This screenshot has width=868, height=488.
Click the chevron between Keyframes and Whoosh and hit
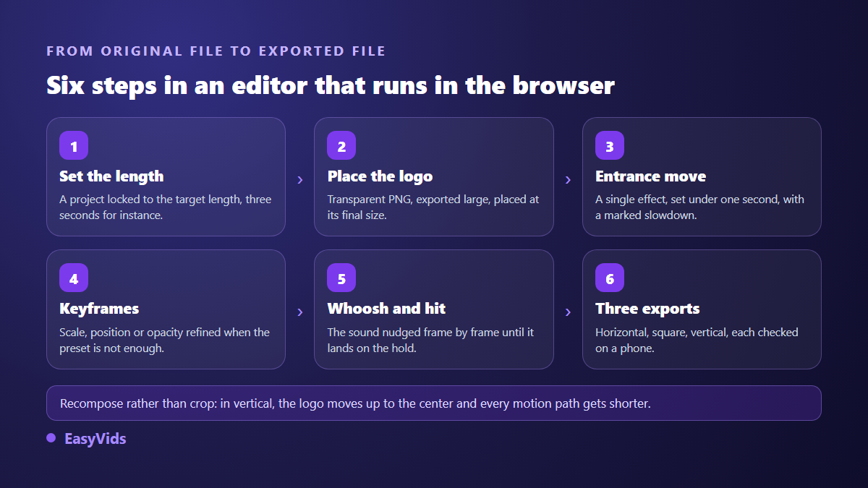click(300, 312)
